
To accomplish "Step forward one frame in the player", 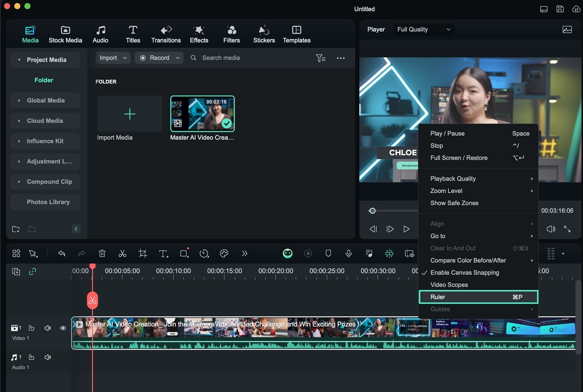I will [390, 229].
